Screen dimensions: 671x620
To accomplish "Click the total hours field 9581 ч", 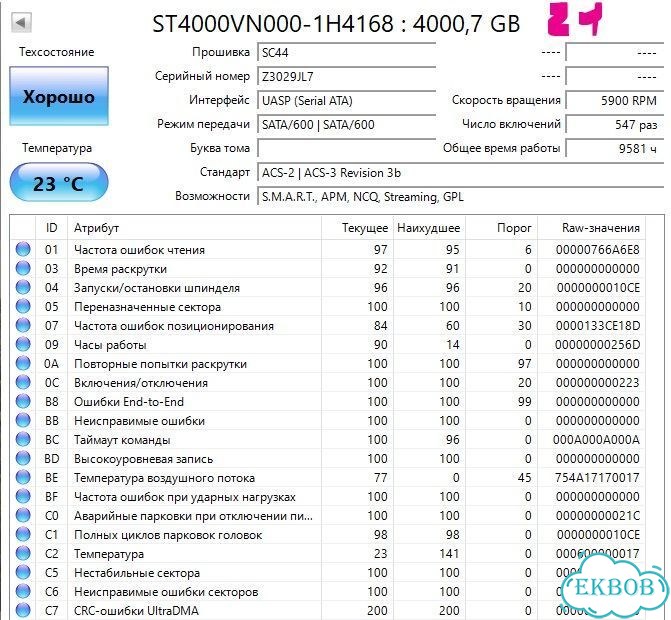I will [x=615, y=148].
